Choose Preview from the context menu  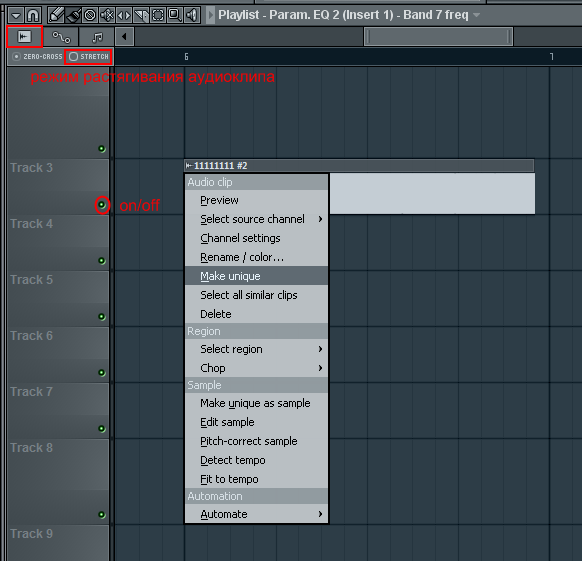(x=256, y=200)
